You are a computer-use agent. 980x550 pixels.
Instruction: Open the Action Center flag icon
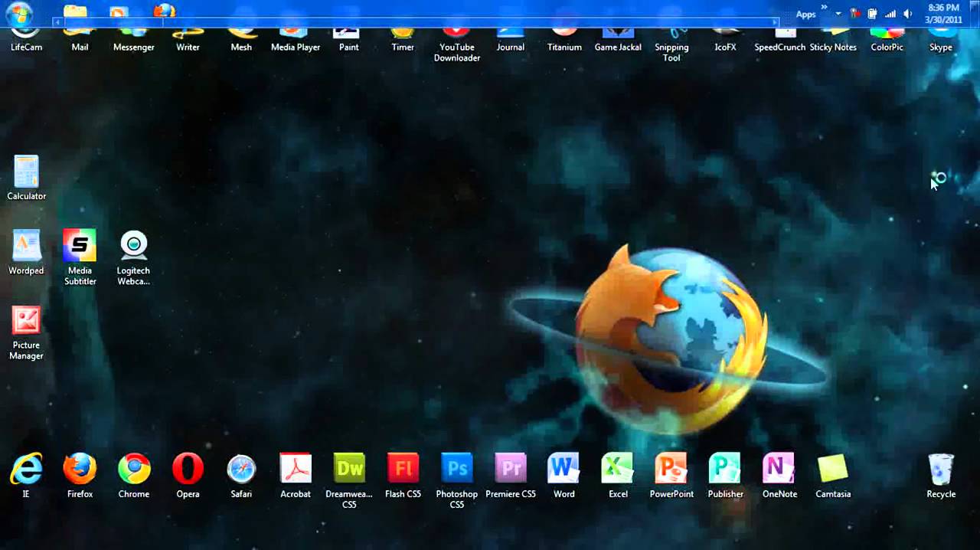855,14
